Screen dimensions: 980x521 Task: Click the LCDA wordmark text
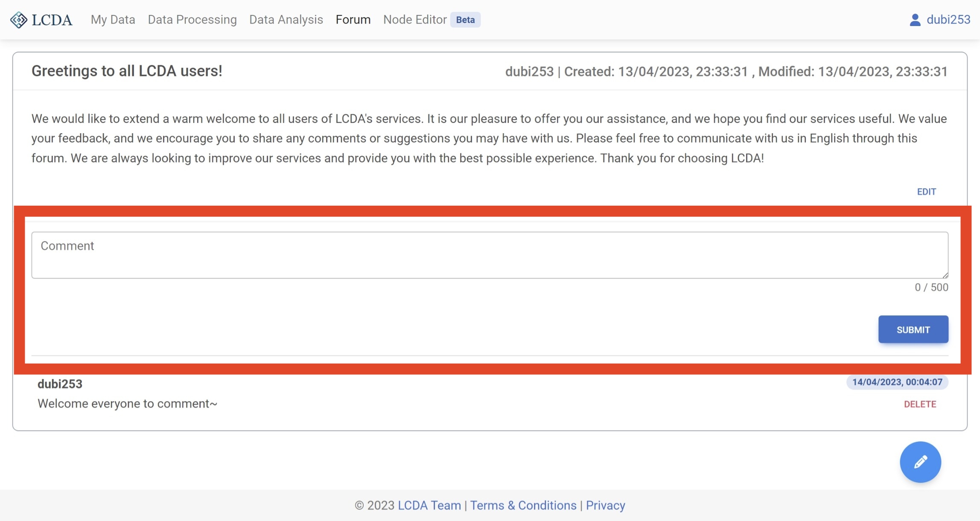[52, 20]
